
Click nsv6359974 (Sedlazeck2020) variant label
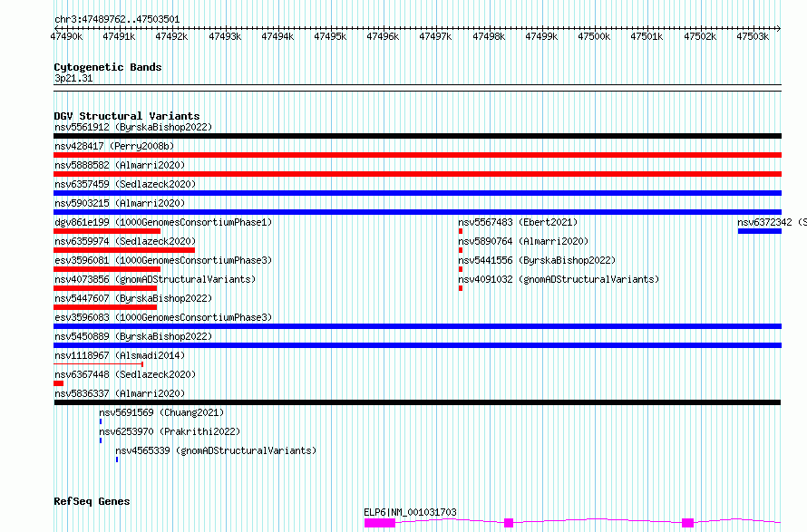[x=125, y=241]
